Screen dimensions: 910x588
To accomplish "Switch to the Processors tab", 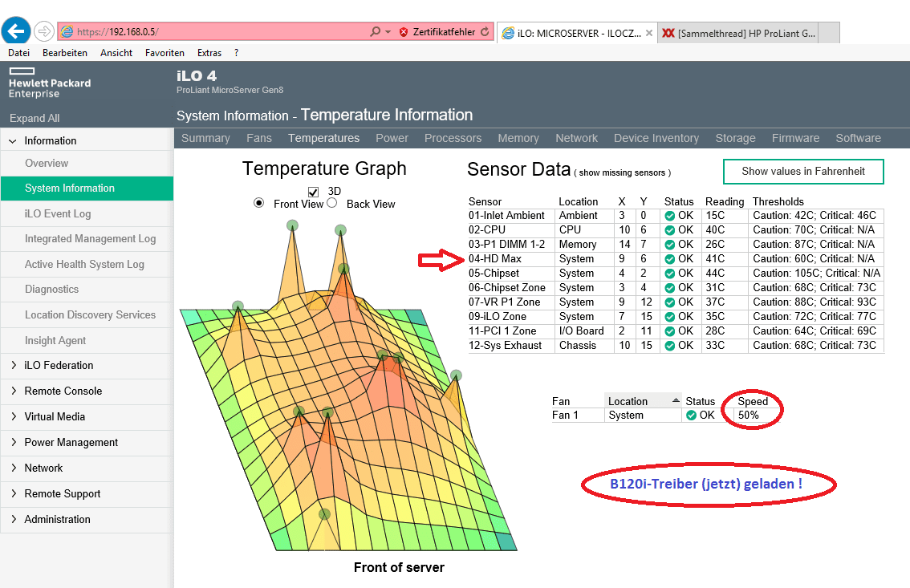I will (453, 138).
